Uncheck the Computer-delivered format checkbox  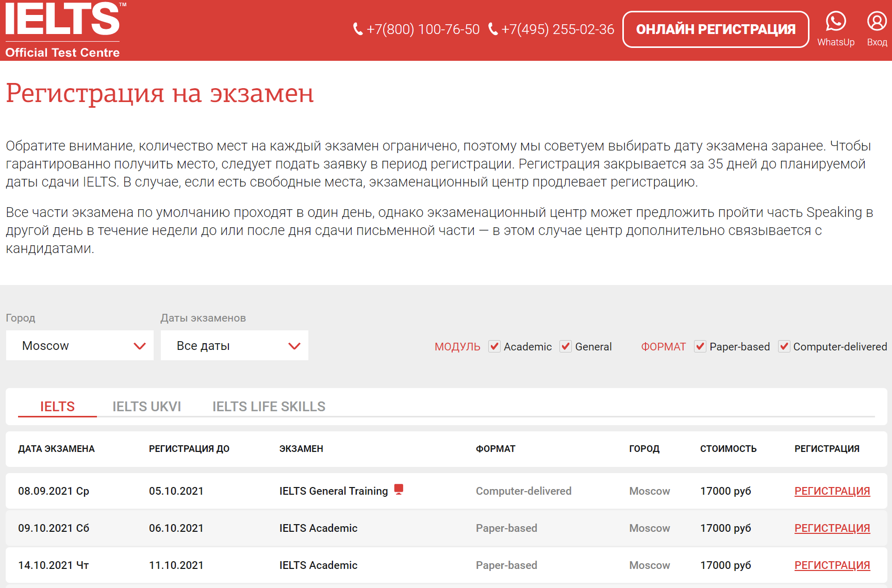784,346
